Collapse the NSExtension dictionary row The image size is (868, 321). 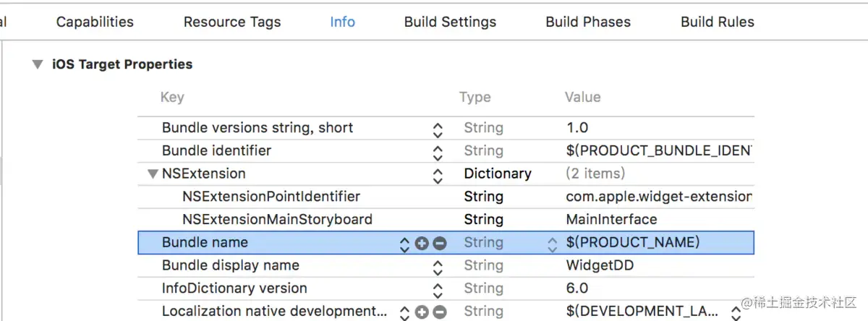pyautogui.click(x=152, y=174)
